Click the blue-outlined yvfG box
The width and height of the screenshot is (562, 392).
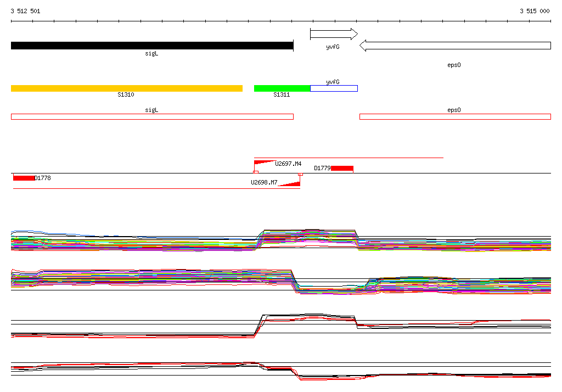coord(334,88)
